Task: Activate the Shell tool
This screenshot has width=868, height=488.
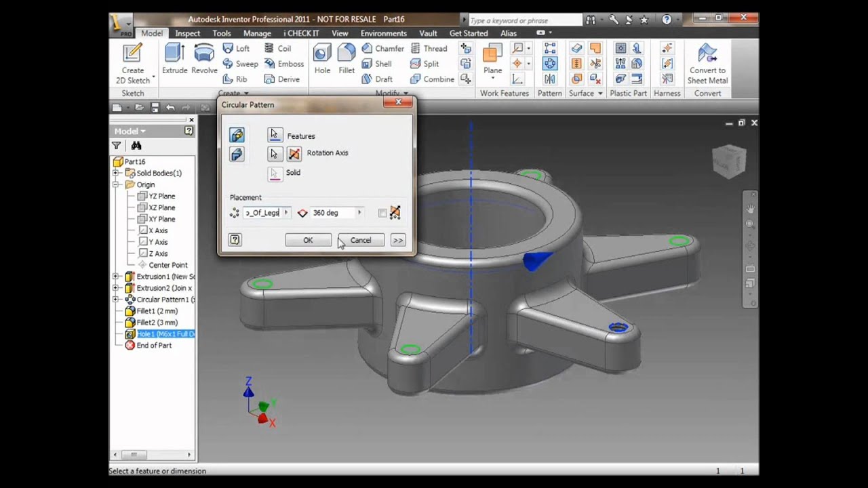Action: coord(373,64)
